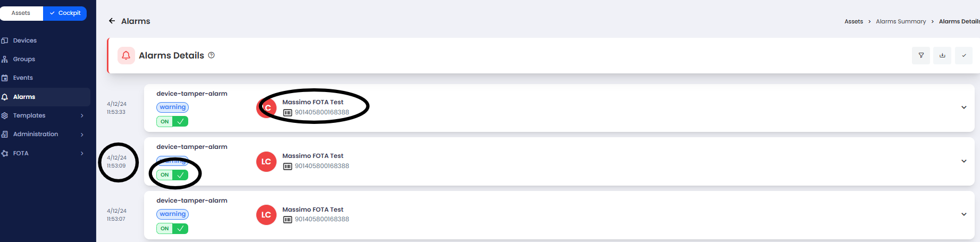980x242 pixels.
Task: Click the warning badge on the first alarm
Action: [x=172, y=107]
